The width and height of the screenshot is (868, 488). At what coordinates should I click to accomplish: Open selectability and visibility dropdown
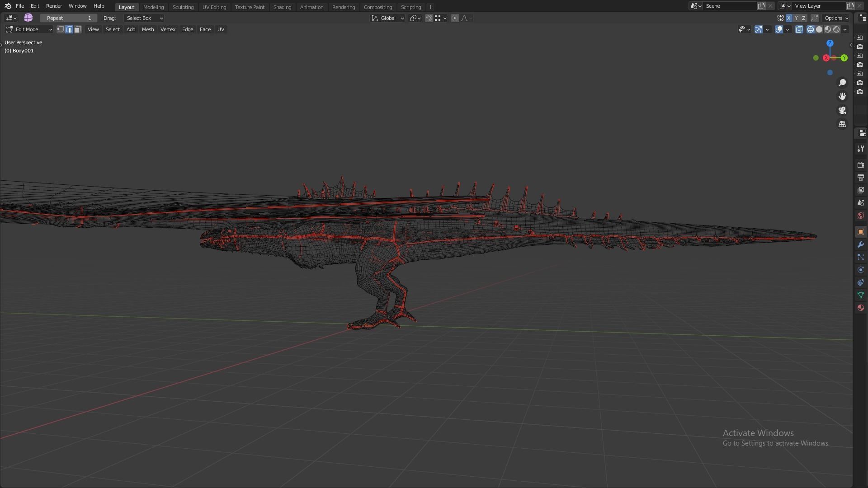744,29
